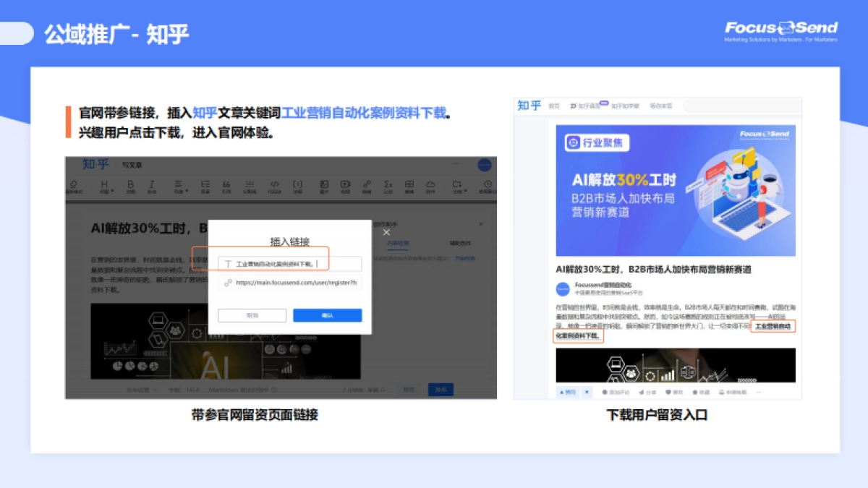Insert a blockquote using the 66 quote icon
868x488 pixels.
(226, 183)
